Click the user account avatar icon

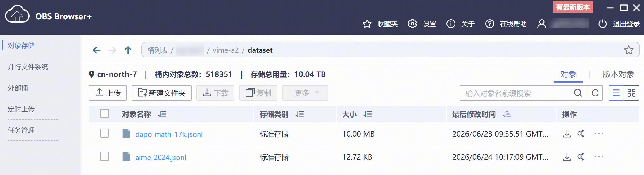pos(541,24)
